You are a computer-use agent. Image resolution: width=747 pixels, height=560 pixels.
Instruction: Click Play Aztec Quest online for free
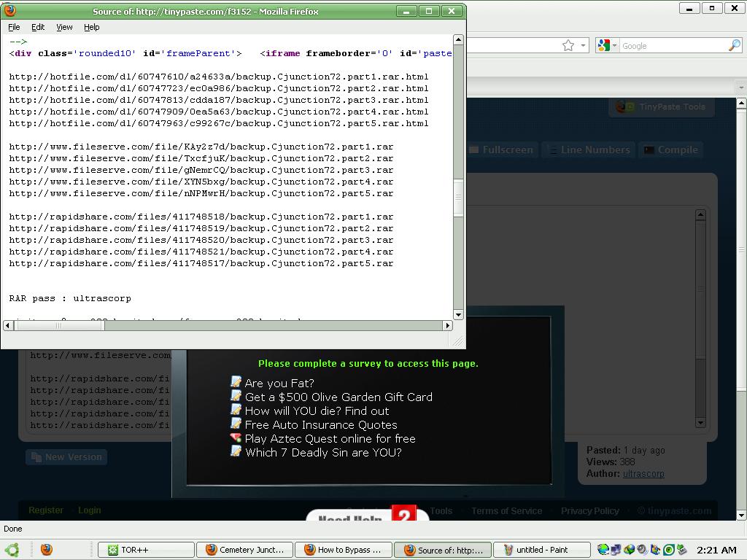pos(330,438)
